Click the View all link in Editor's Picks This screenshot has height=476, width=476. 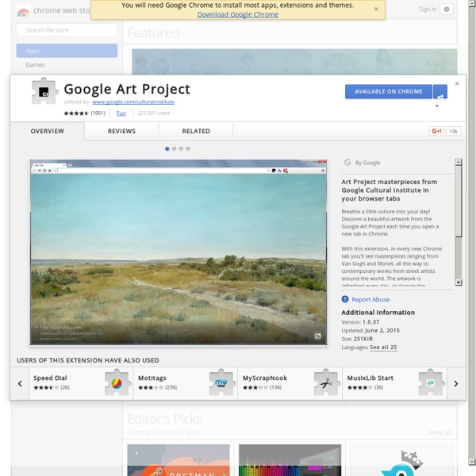click(x=440, y=432)
